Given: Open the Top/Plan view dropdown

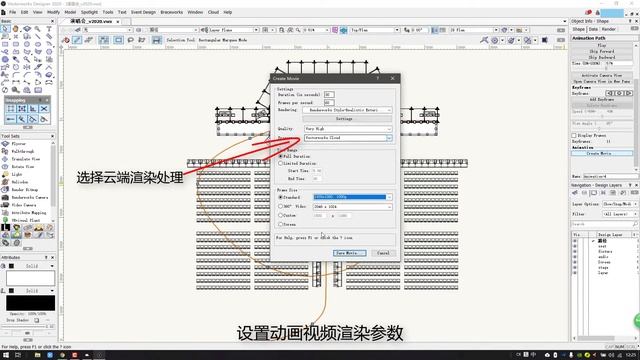Looking at the screenshot, I should pyautogui.click(x=375, y=30).
